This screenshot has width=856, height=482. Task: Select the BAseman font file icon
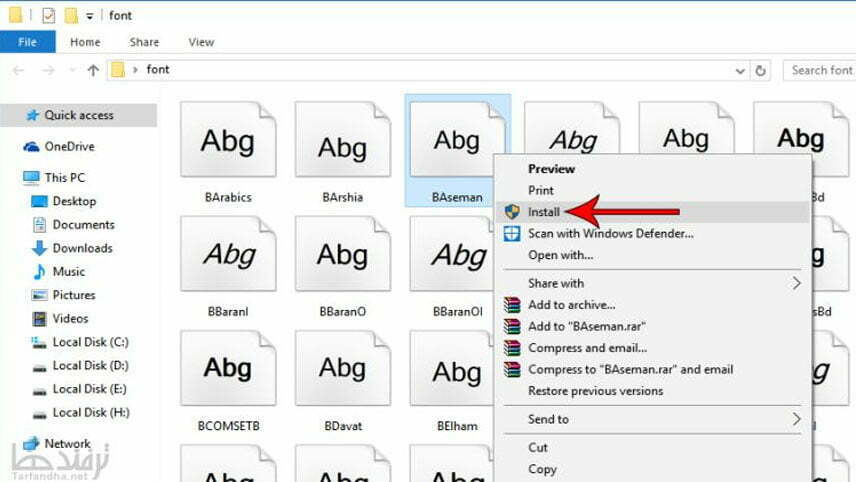click(x=457, y=140)
